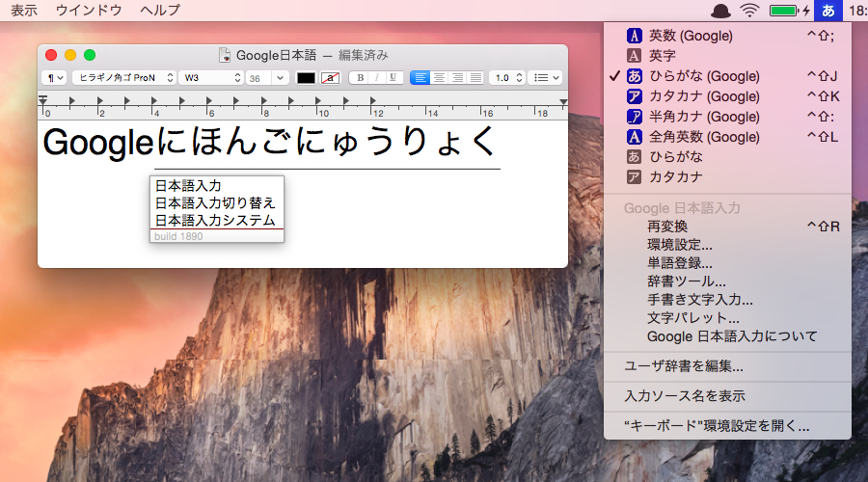
Task: Open ヒラギノ角ゴ ProN font family dropdown
Action: point(124,78)
